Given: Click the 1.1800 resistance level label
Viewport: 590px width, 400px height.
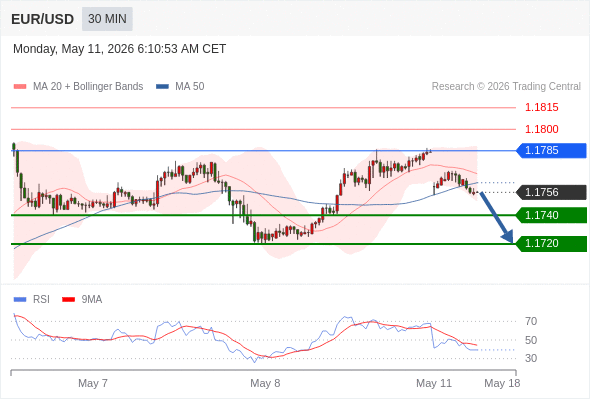Looking at the screenshot, I should (x=541, y=129).
